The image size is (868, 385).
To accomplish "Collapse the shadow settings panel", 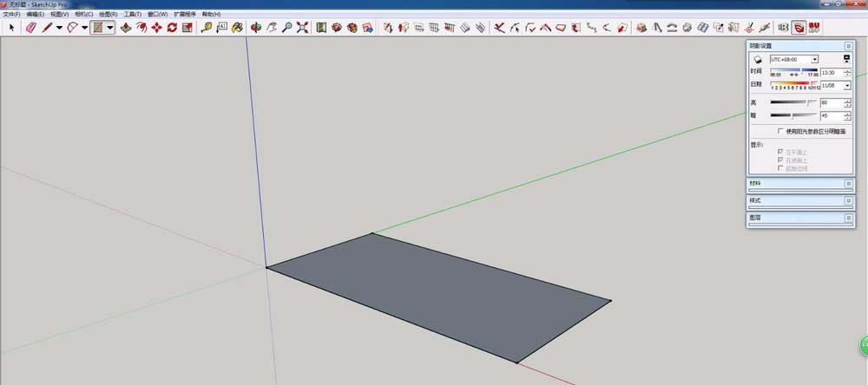I will pyautogui.click(x=849, y=46).
